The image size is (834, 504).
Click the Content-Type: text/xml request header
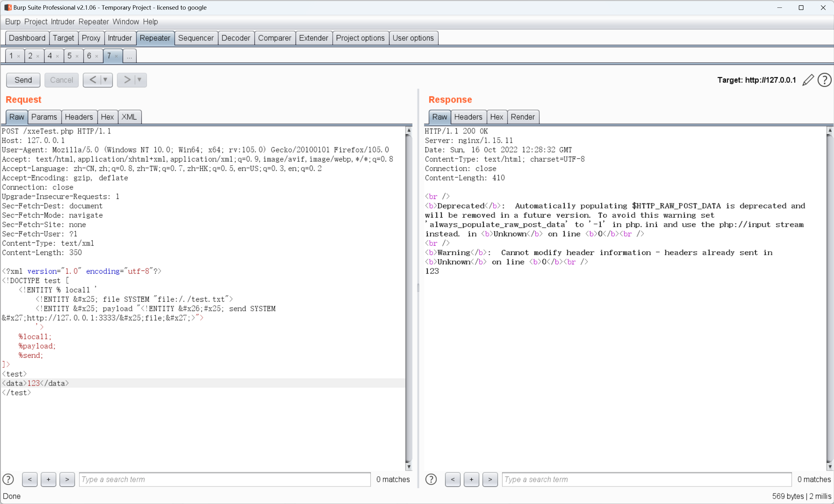click(x=48, y=243)
